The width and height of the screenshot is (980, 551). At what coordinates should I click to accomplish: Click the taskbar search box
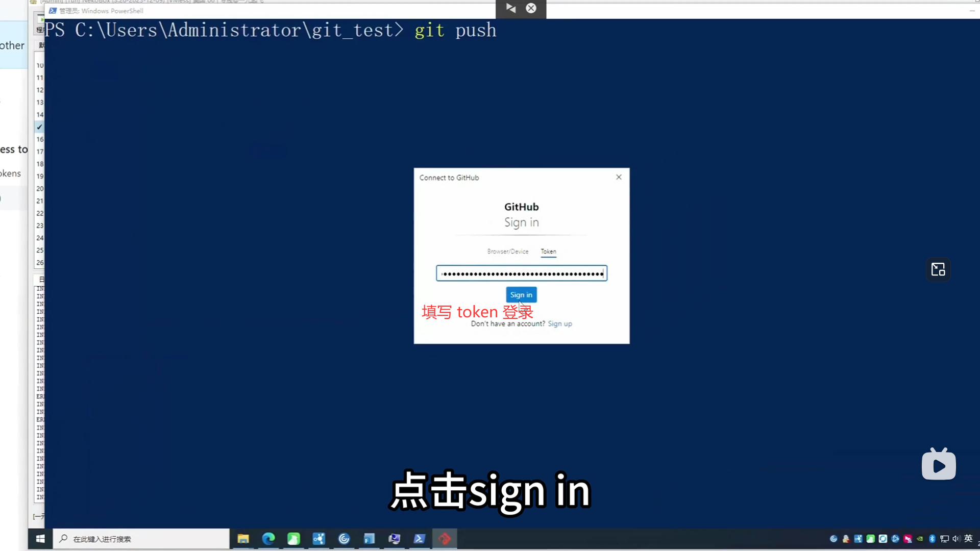pos(141,539)
